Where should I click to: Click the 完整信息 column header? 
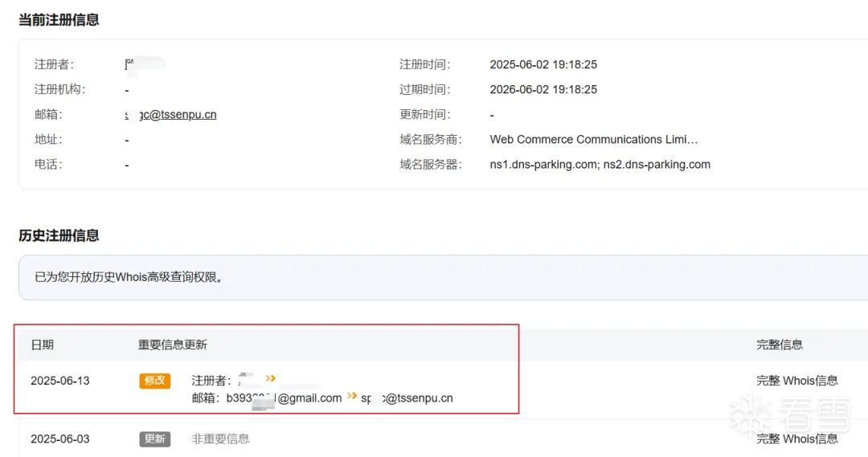780,345
